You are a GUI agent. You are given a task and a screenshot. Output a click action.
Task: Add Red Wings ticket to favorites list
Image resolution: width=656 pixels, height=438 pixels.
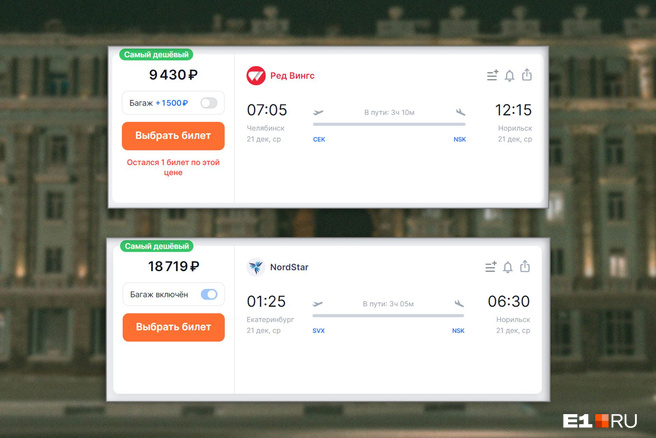coord(492,76)
